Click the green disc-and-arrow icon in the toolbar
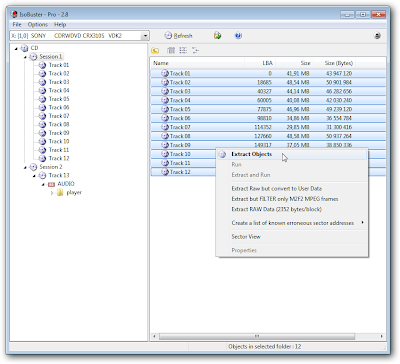The height and width of the screenshot is (364, 400). point(218,35)
